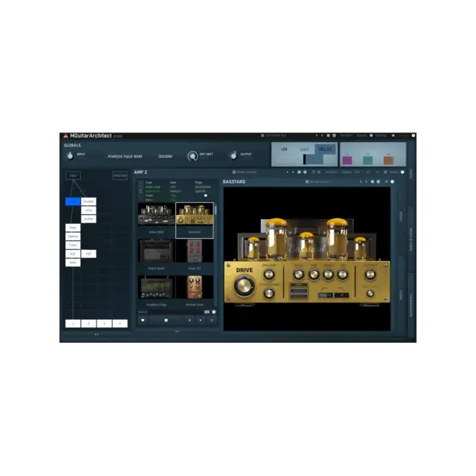Select the blue highlighted amp node in the graph
Image resolution: width=476 pixels, height=476 pixels.
[73, 202]
